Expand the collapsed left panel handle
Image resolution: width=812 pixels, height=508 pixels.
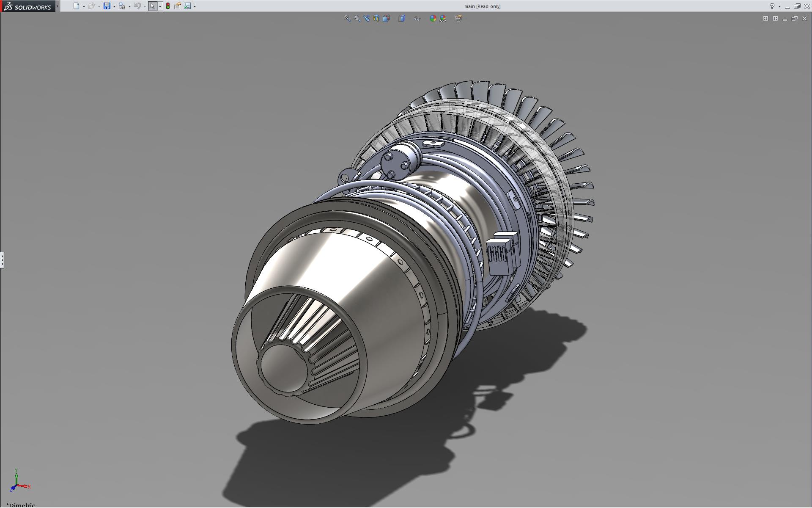(x=2, y=260)
